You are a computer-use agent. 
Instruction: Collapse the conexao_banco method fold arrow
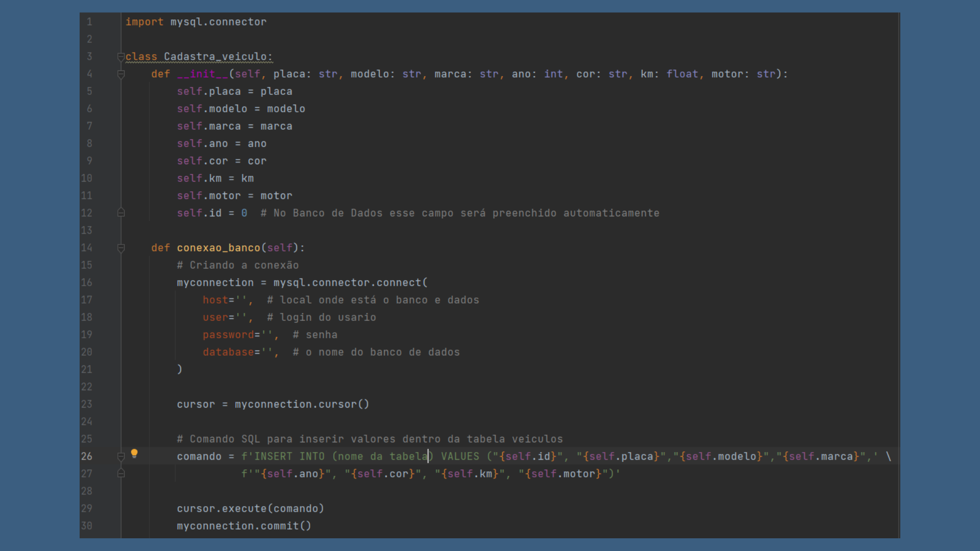121,248
